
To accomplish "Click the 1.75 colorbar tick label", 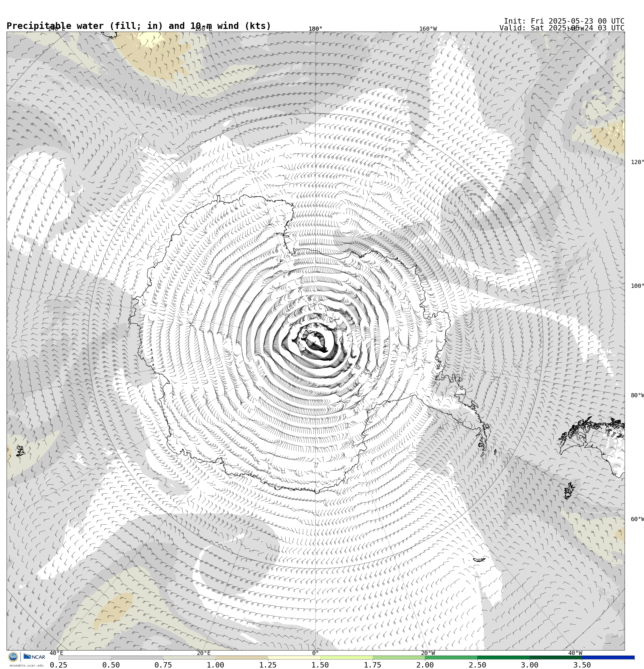I will (373, 665).
